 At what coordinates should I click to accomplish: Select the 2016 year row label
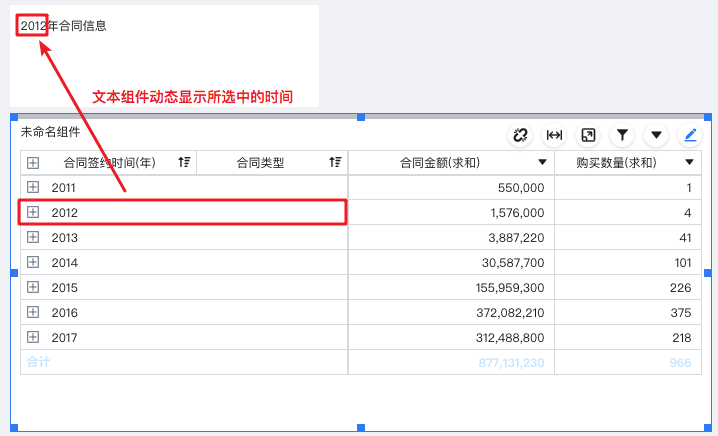(x=65, y=313)
